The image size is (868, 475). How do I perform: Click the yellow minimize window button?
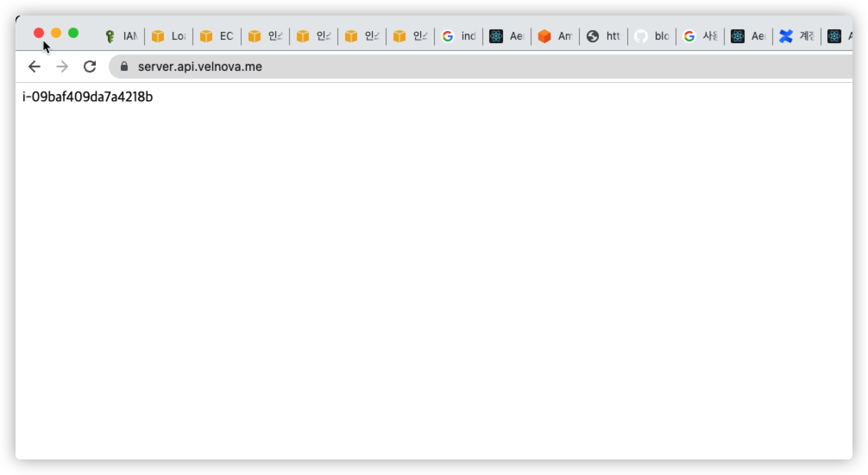[56, 33]
